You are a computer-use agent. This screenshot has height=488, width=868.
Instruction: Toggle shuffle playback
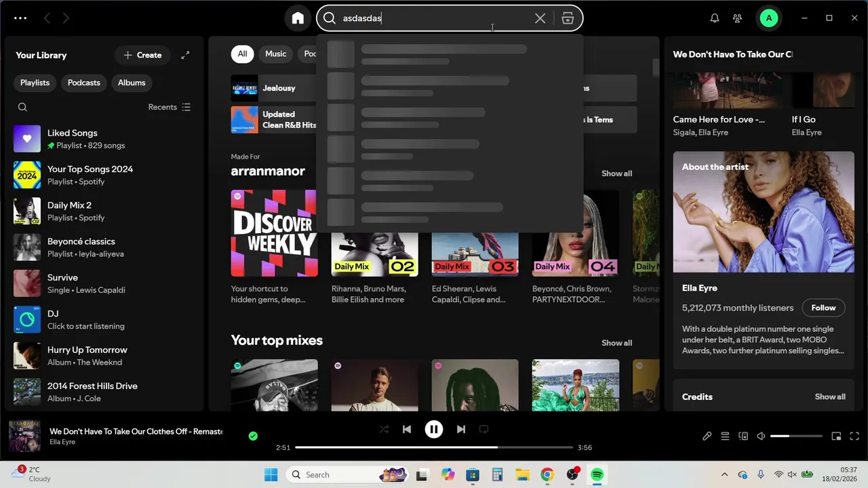[384, 429]
